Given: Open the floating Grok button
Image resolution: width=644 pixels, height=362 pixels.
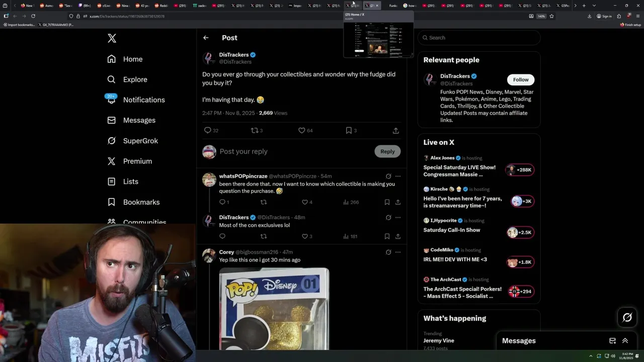Looking at the screenshot, I should click(x=627, y=317).
